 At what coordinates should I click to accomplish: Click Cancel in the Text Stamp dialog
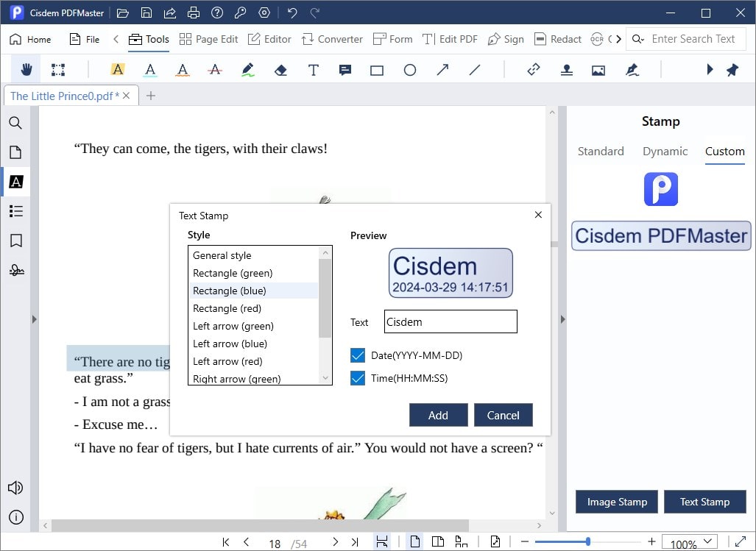pyautogui.click(x=504, y=415)
